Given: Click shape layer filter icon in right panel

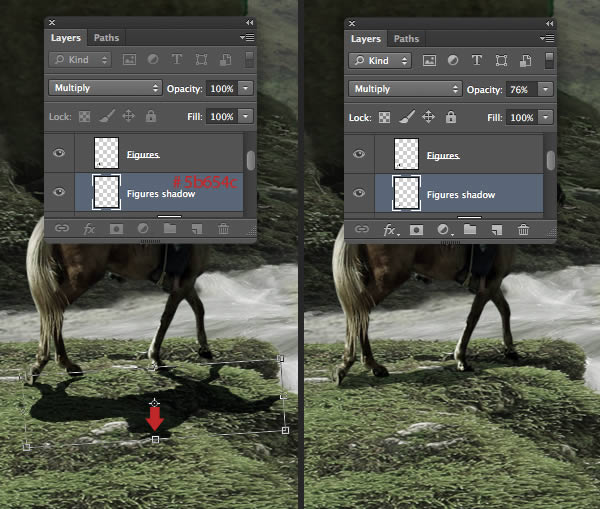Looking at the screenshot, I should pyautogui.click(x=501, y=60).
